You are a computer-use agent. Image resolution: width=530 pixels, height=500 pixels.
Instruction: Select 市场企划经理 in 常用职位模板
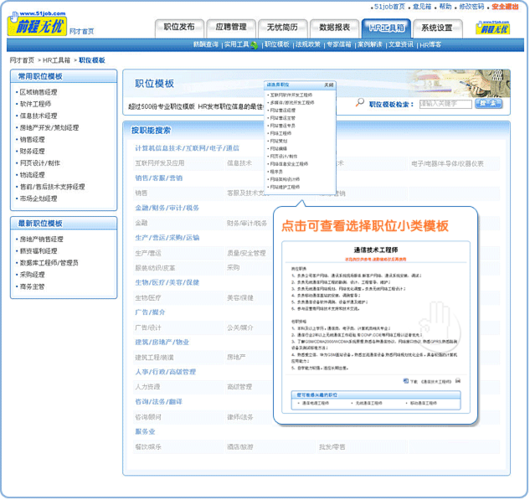38,198
